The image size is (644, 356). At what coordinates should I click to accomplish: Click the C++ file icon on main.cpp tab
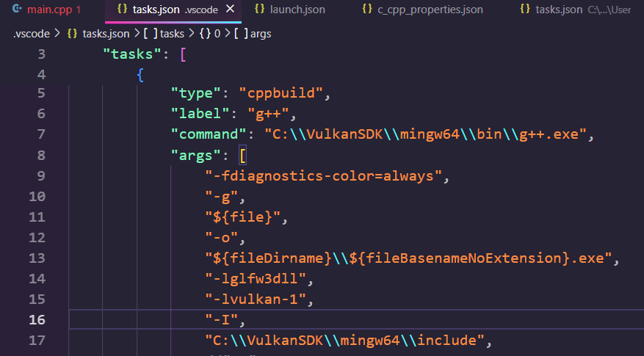tap(17, 9)
